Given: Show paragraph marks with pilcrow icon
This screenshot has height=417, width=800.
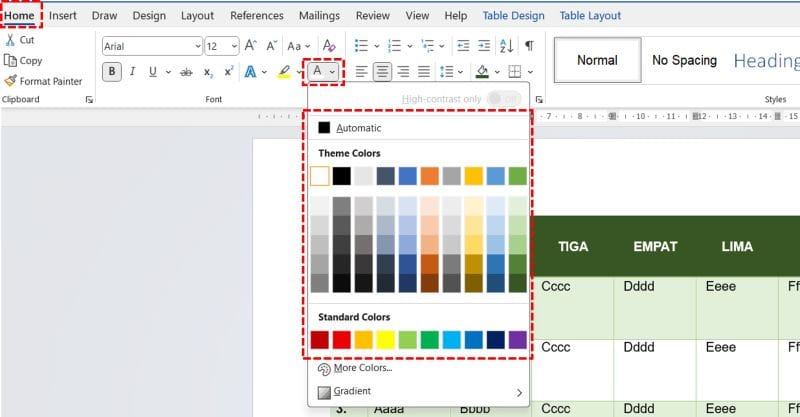Looking at the screenshot, I should (529, 46).
